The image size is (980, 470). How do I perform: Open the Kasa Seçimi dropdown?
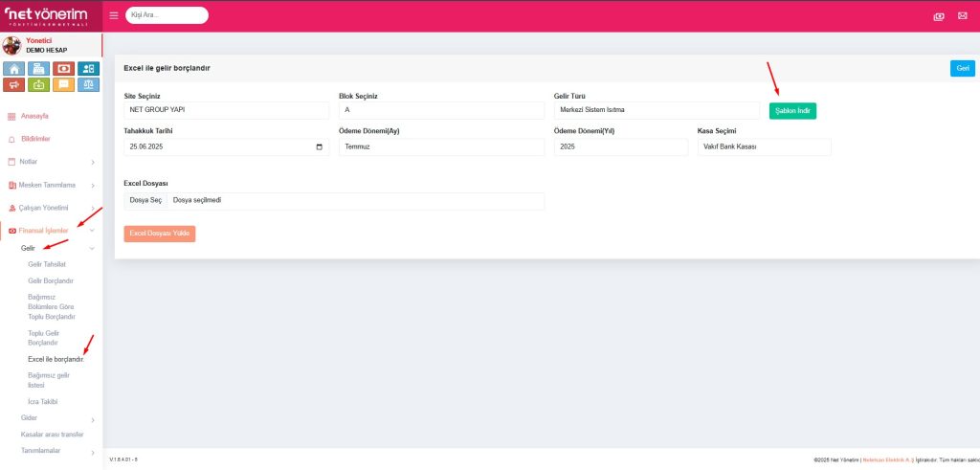[x=764, y=147]
